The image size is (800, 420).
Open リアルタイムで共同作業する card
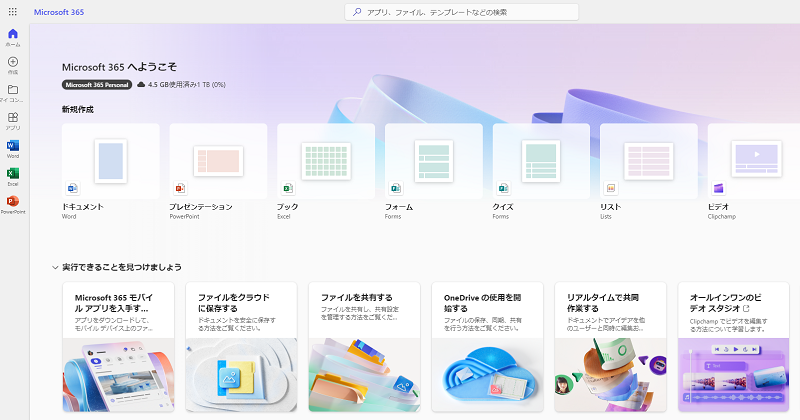pos(610,347)
